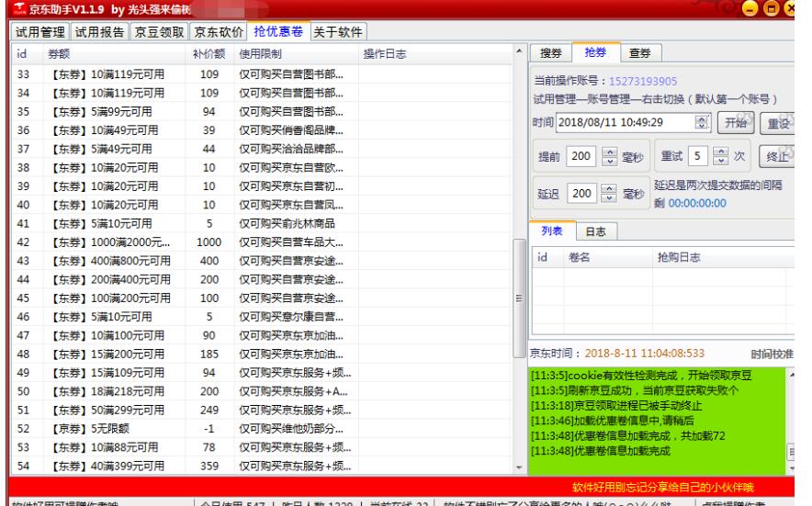Click the 终止 button
This screenshot has width=812, height=506.
click(x=776, y=156)
